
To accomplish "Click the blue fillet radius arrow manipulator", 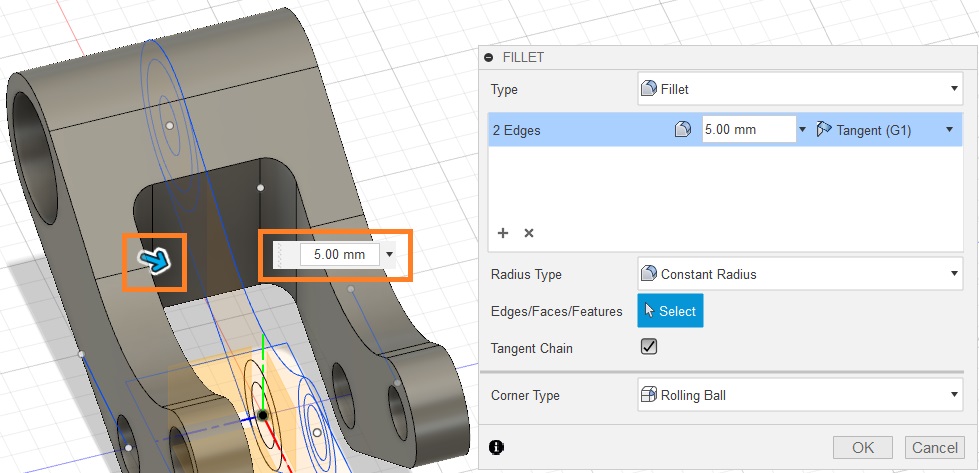I will click(x=154, y=261).
